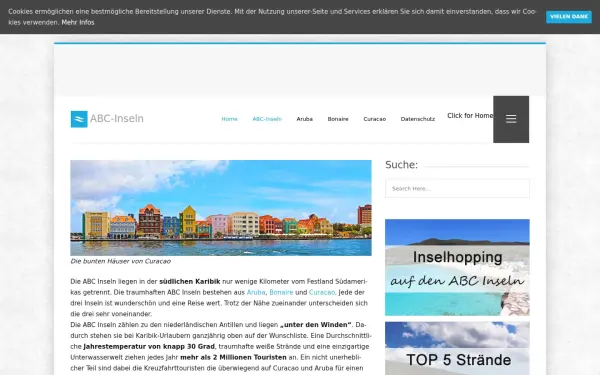Image resolution: width=600 pixels, height=375 pixels.
Task: Click bold text 'mehr als 2 Millionen Touristen'
Action: click(233, 357)
